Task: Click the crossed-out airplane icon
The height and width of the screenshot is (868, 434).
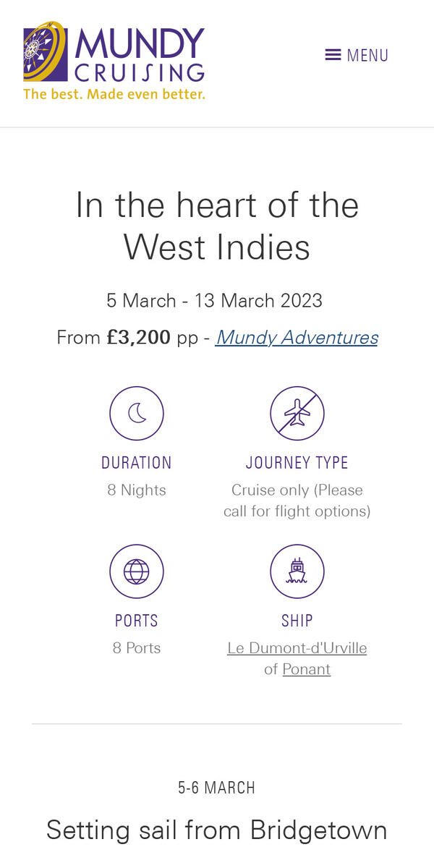Action: click(x=297, y=413)
